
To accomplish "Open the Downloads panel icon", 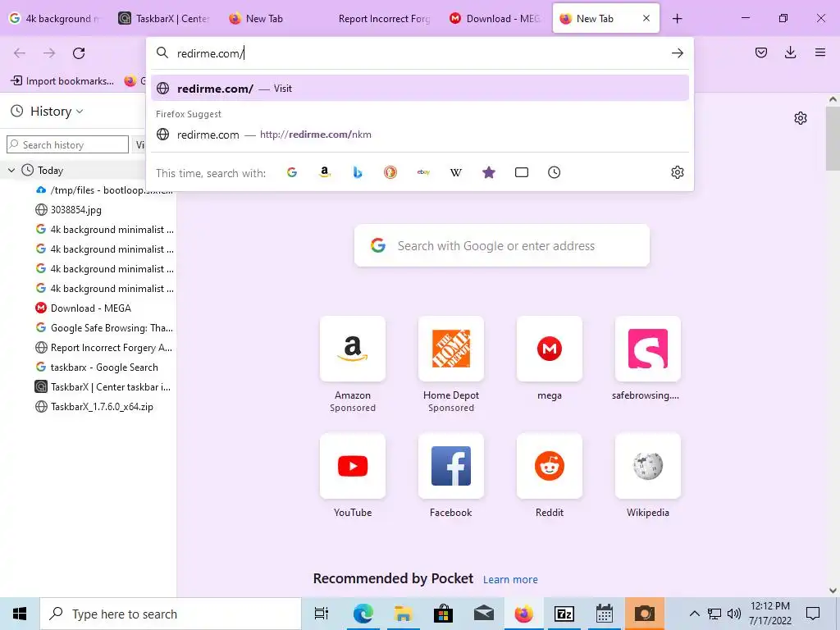I will click(x=790, y=52).
